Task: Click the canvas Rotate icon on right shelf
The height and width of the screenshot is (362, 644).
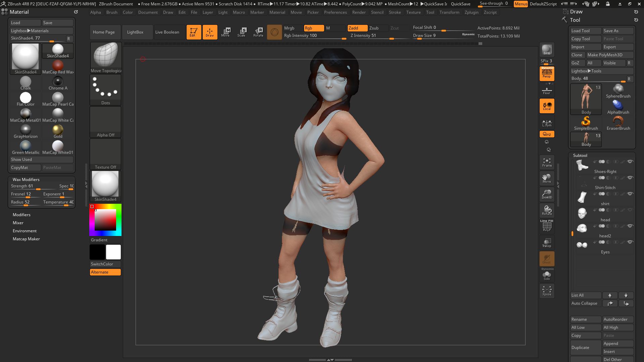Action: click(547, 210)
